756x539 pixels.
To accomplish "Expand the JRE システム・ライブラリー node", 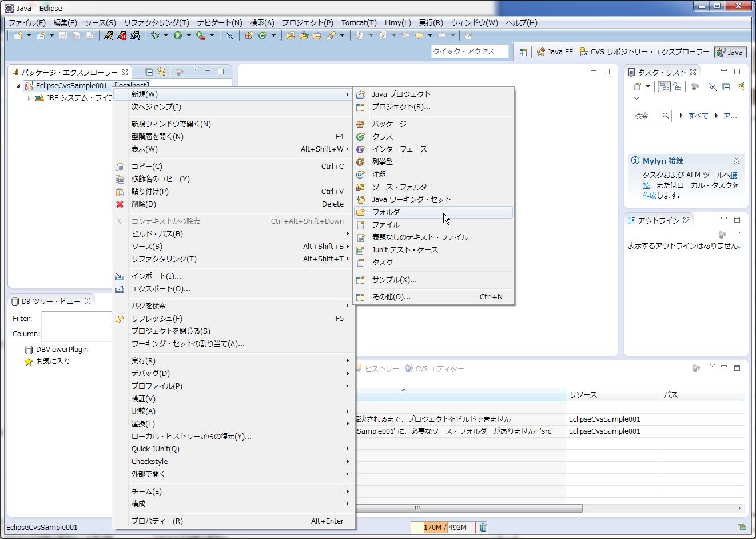I will (x=30, y=98).
